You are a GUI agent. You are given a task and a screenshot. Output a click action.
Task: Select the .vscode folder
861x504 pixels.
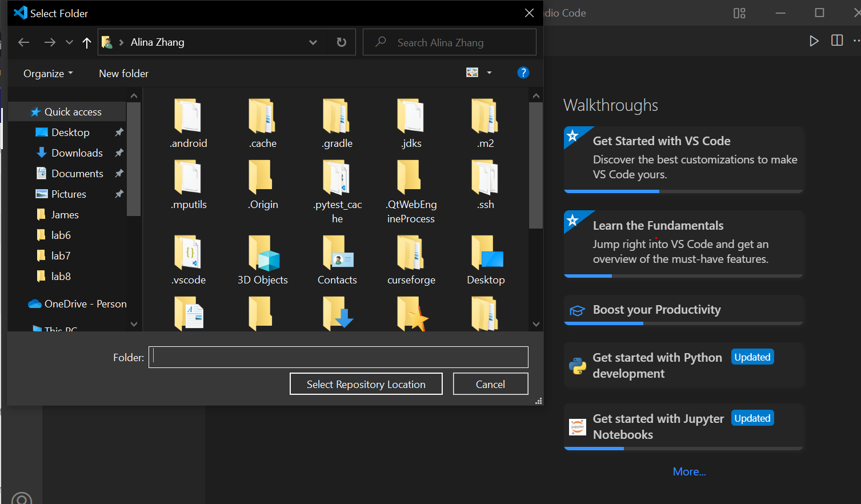click(x=189, y=260)
